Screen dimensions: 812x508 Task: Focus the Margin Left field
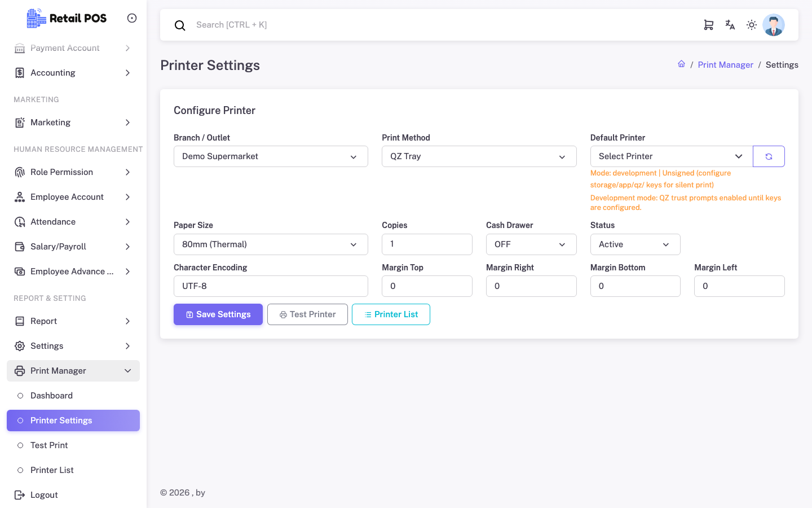tap(739, 286)
